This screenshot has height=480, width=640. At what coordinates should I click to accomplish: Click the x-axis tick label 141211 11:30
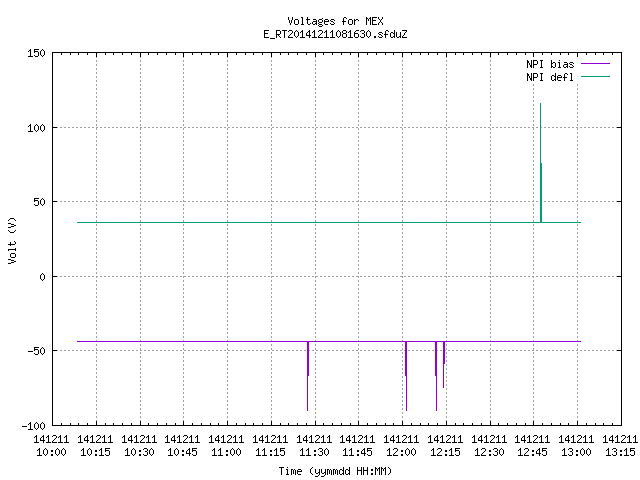tap(314, 446)
